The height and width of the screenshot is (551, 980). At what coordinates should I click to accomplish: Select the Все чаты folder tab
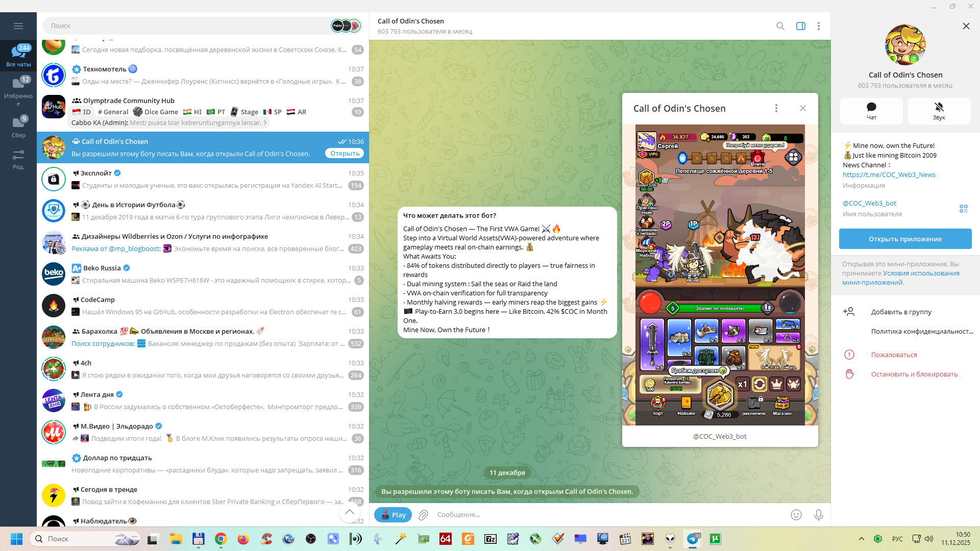pos(18,55)
